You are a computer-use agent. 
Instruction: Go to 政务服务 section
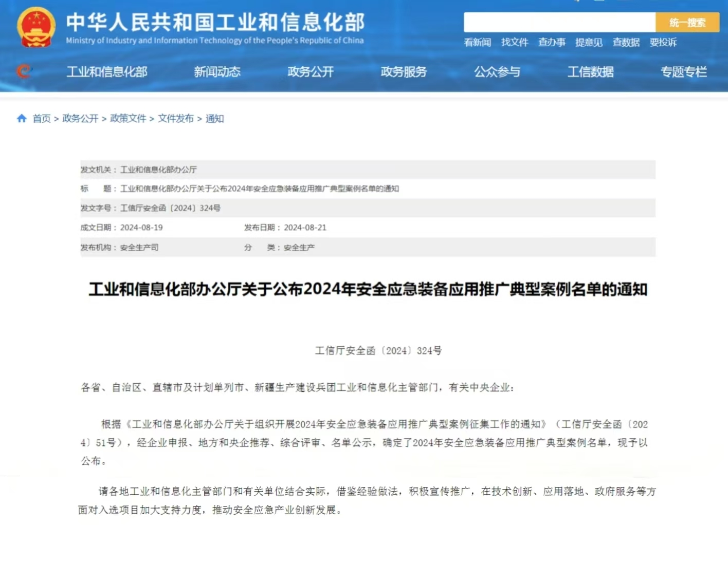(404, 72)
